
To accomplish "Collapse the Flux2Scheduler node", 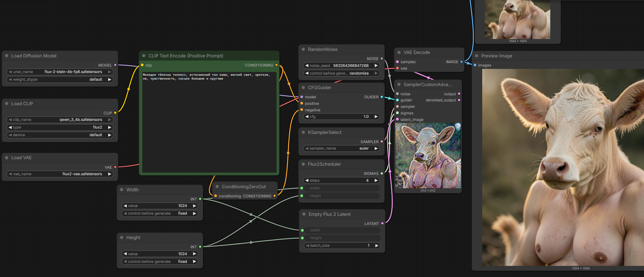I will click(x=303, y=164).
